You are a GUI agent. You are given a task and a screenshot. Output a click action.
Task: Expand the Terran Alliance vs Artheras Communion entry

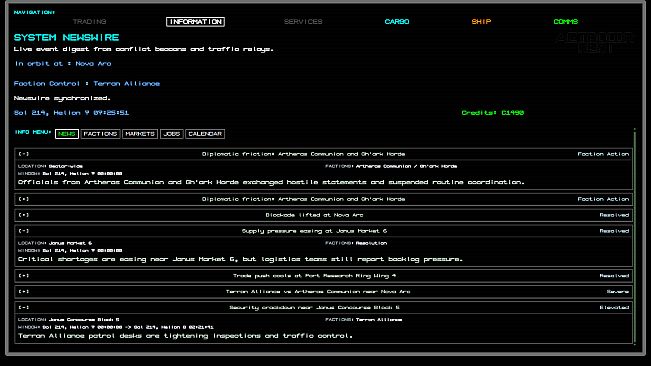pos(24,292)
